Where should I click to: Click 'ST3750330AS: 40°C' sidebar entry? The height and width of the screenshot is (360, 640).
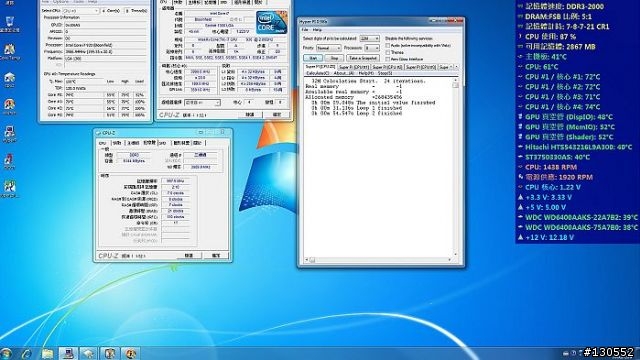click(x=557, y=157)
